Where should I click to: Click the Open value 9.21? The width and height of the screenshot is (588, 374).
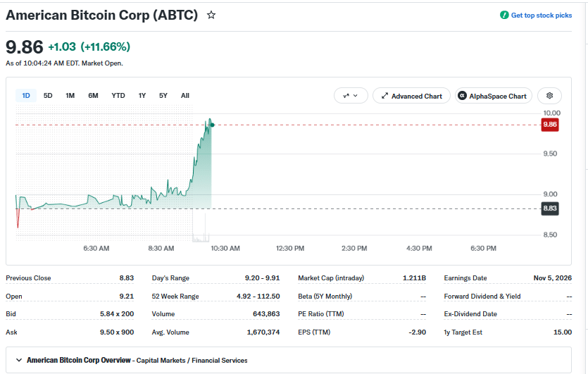pyautogui.click(x=126, y=297)
